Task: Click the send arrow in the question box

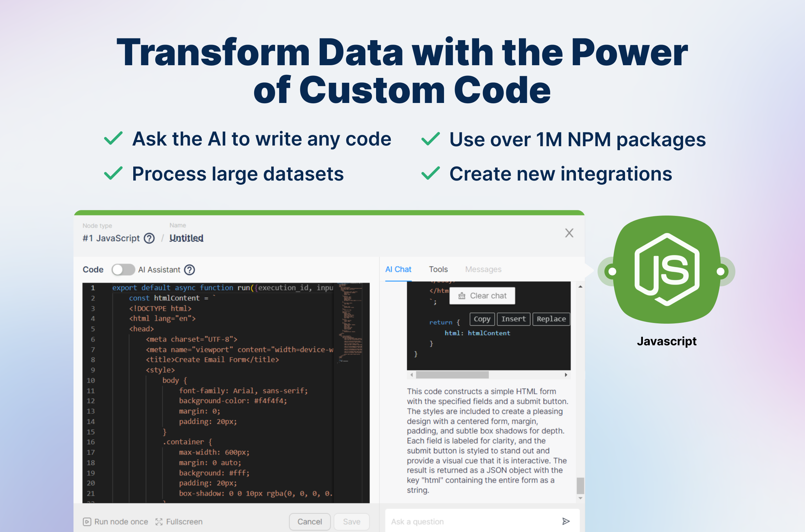Action: [x=566, y=521]
